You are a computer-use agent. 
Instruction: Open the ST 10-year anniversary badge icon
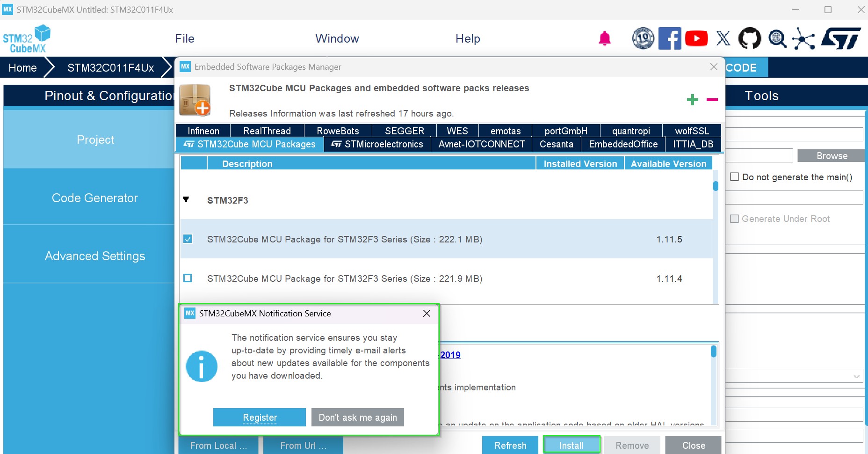pyautogui.click(x=643, y=38)
